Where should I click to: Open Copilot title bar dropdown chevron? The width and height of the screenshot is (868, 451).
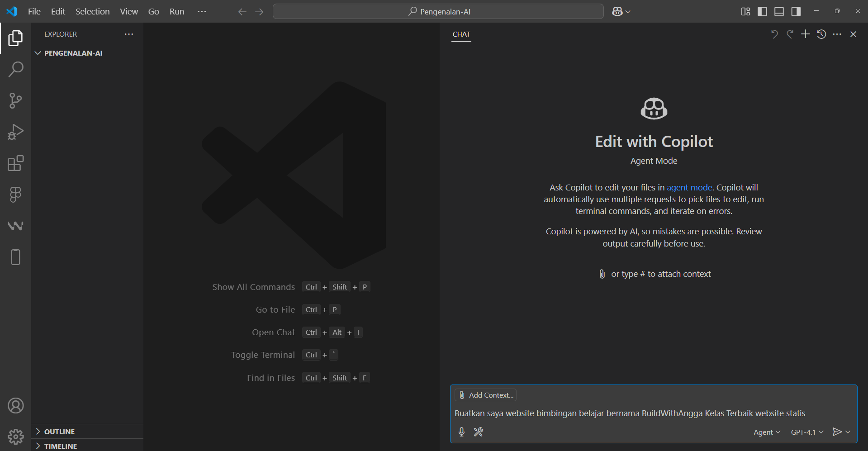628,12
